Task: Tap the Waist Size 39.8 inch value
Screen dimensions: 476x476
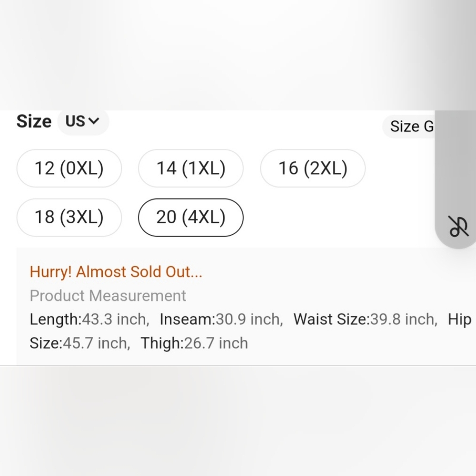Action: pyautogui.click(x=366, y=319)
